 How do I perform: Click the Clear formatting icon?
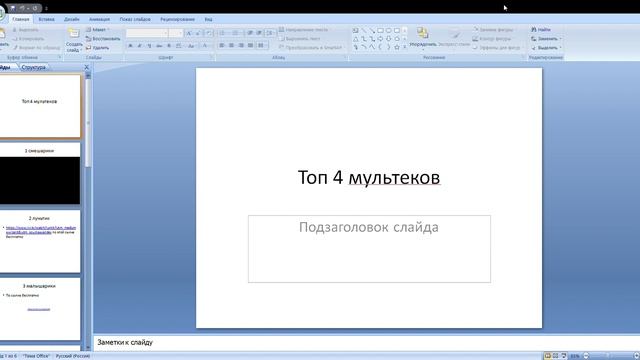(209, 33)
